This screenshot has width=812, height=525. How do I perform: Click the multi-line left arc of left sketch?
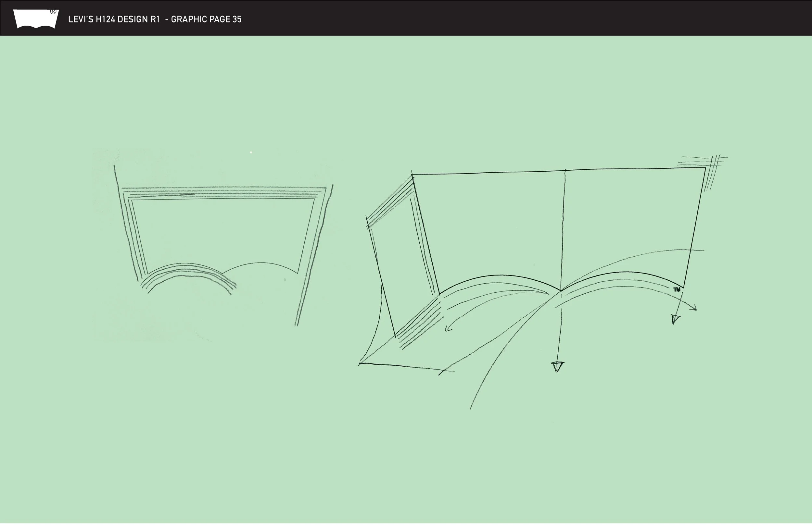[x=188, y=269]
